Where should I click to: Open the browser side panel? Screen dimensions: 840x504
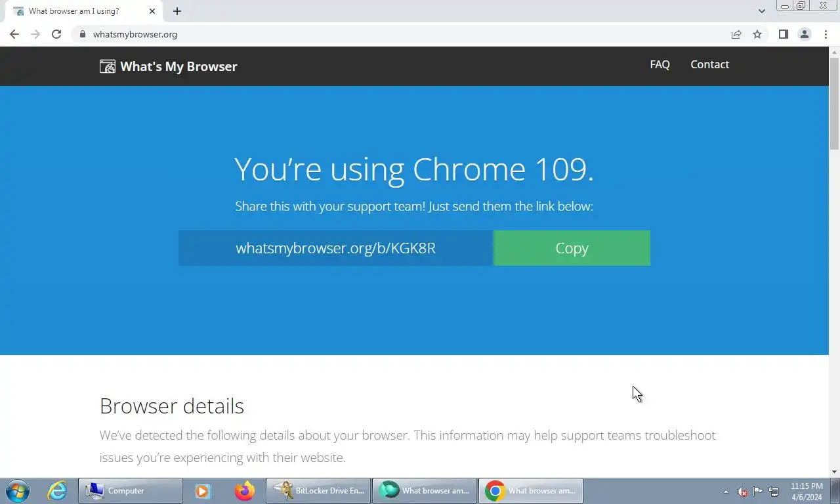pos(783,34)
